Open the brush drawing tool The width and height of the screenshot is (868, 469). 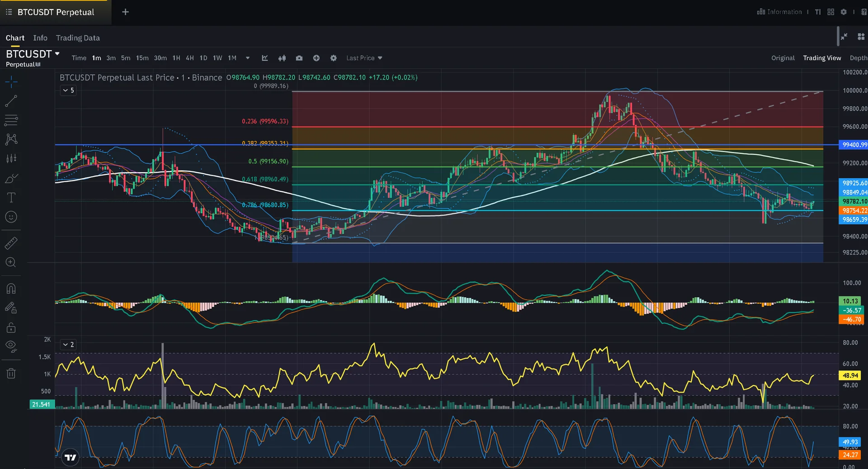pyautogui.click(x=11, y=179)
